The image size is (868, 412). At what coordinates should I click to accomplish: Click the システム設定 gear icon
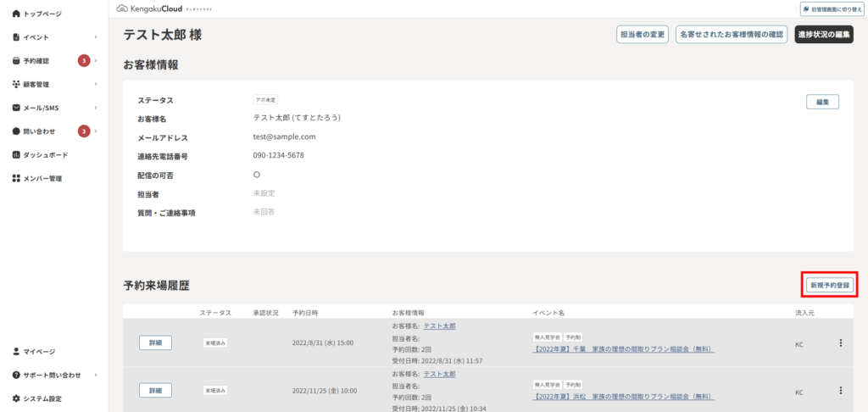(x=16, y=398)
